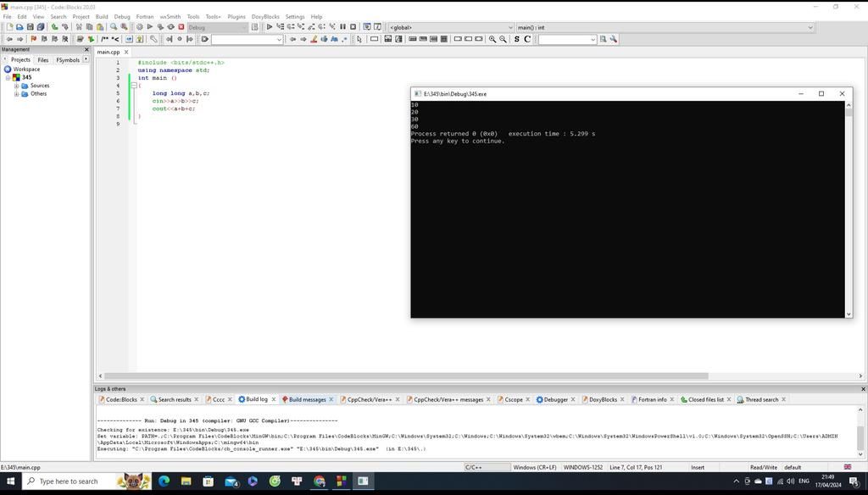The height and width of the screenshot is (495, 868).
Task: Expand the Sources folder node
Action: pos(17,86)
